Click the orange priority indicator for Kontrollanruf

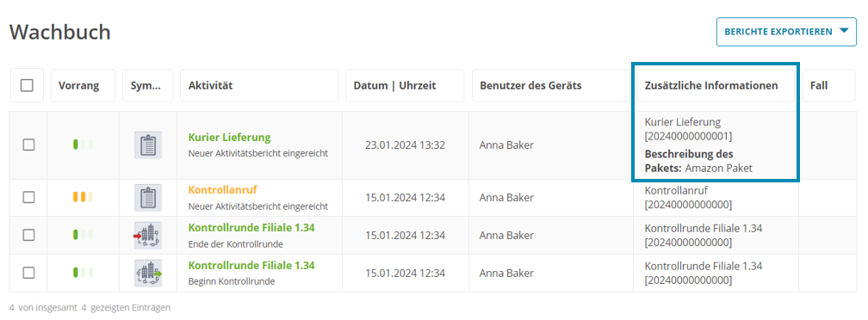83,197
